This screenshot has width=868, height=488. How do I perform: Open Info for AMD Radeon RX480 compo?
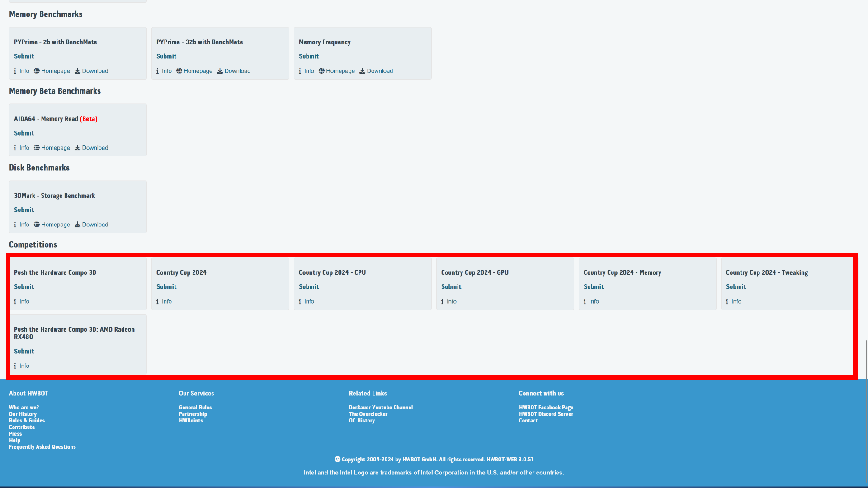click(24, 366)
